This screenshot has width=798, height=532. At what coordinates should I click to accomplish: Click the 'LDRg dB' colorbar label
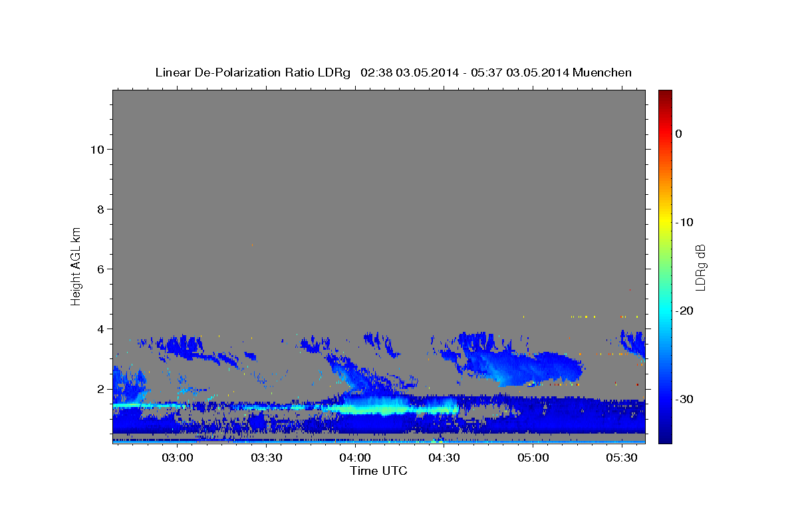pyautogui.click(x=700, y=267)
